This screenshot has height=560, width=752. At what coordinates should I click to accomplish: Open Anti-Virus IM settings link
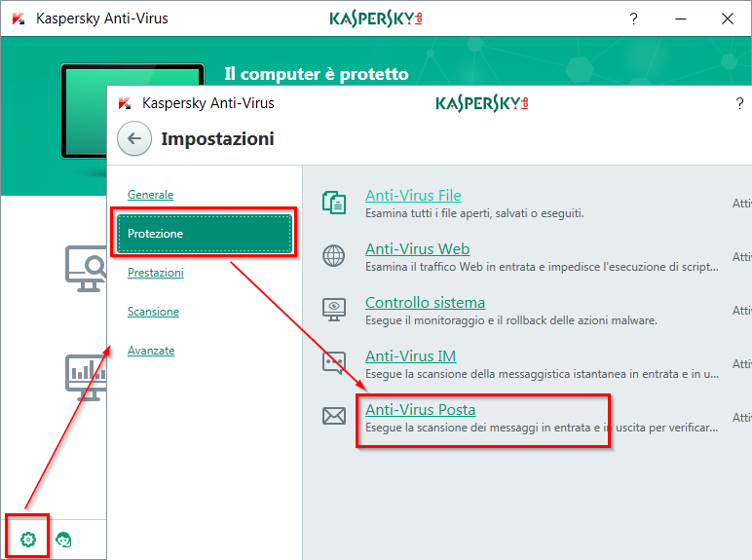coord(410,356)
